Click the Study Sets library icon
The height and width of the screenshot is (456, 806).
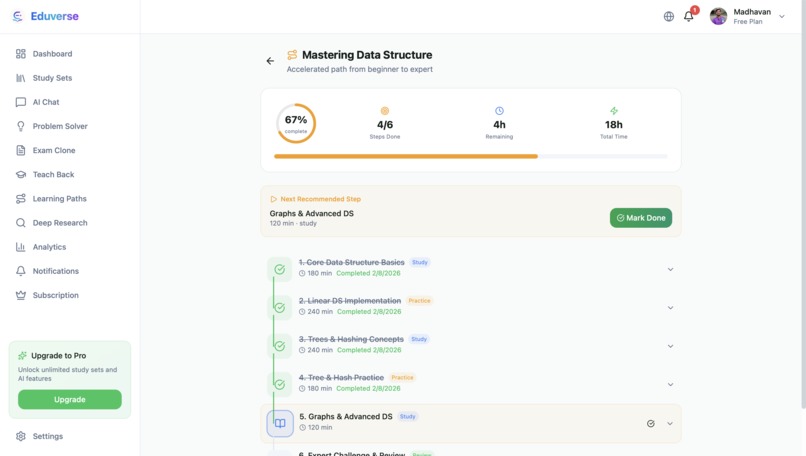coord(21,78)
